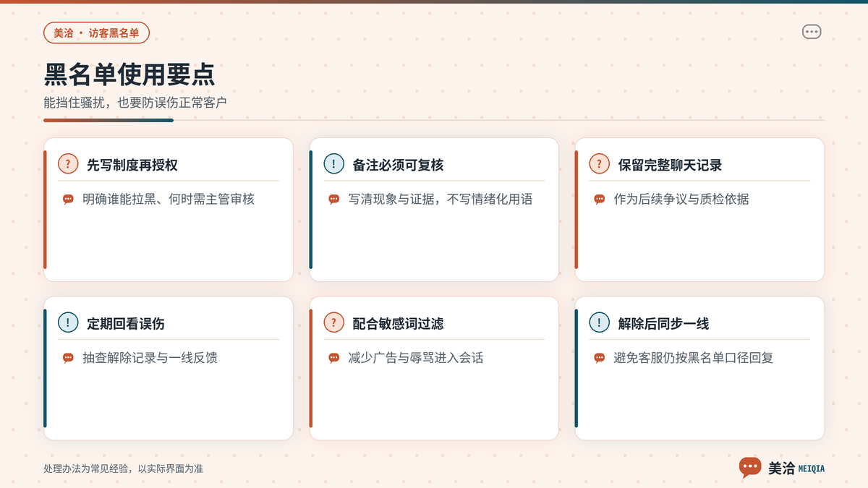Click the 美洽 orange chat logo icon
868x488 pixels.
point(750,467)
